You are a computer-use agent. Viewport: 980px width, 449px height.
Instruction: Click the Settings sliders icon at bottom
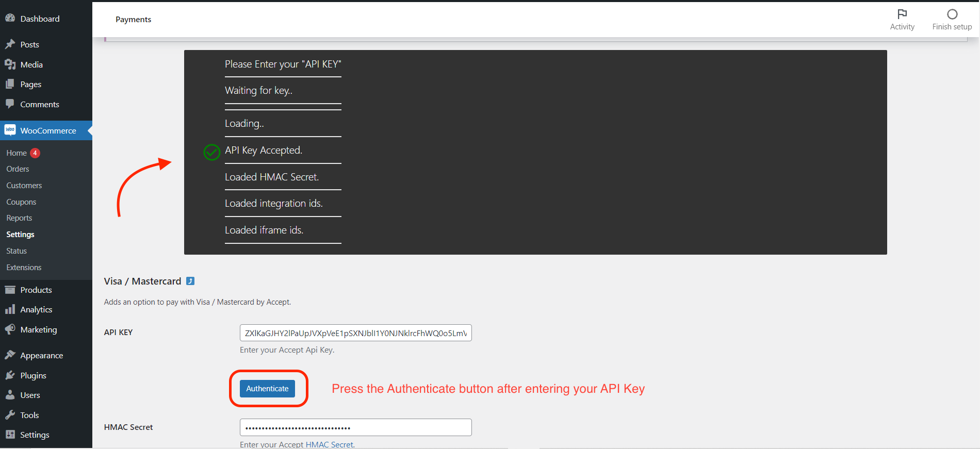(x=10, y=435)
